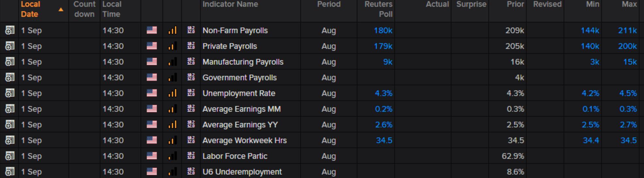Screen dimensions: 644x178
Task: Click the Prior column header
Action: click(x=515, y=4)
